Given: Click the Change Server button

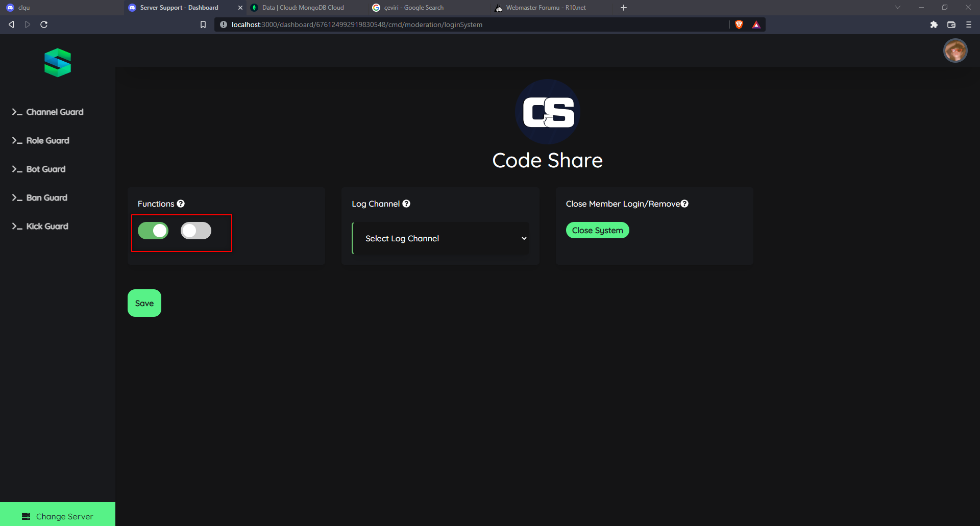Looking at the screenshot, I should point(58,514).
